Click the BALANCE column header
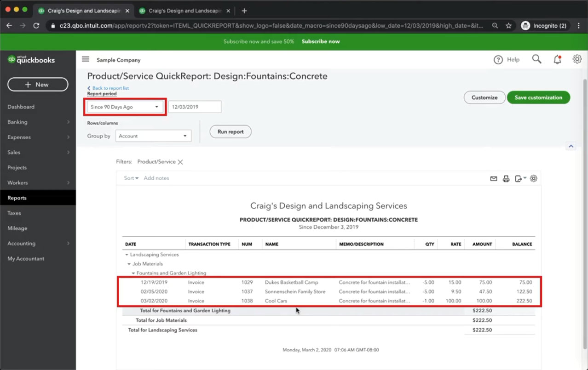The height and width of the screenshot is (370, 588). (522, 244)
